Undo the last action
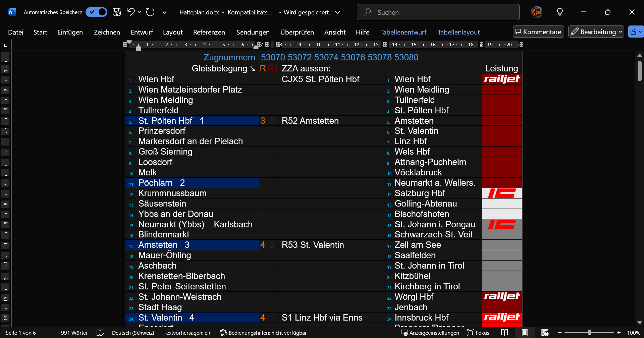644x338 pixels. pyautogui.click(x=131, y=12)
